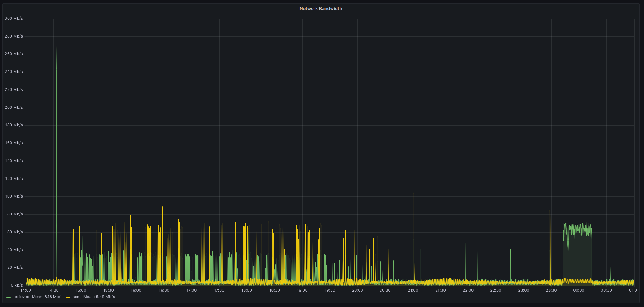Click the peak of the yellow 21:00 spike

[414, 166]
